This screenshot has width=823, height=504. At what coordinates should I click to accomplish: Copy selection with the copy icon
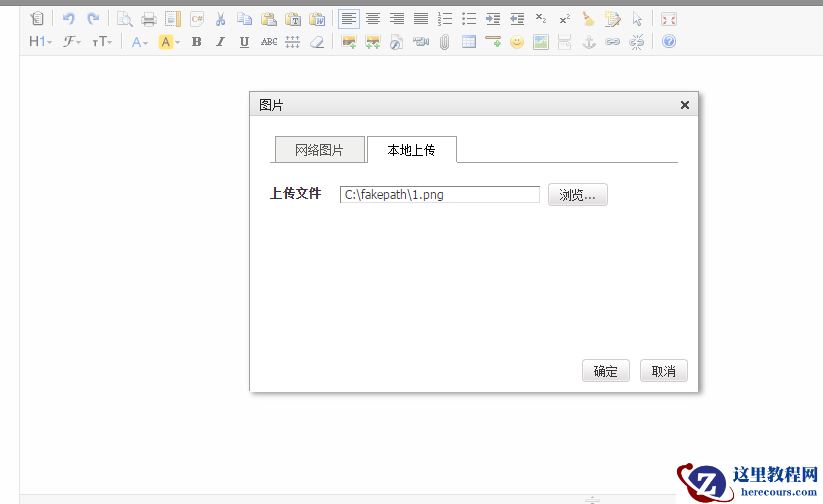(x=244, y=19)
